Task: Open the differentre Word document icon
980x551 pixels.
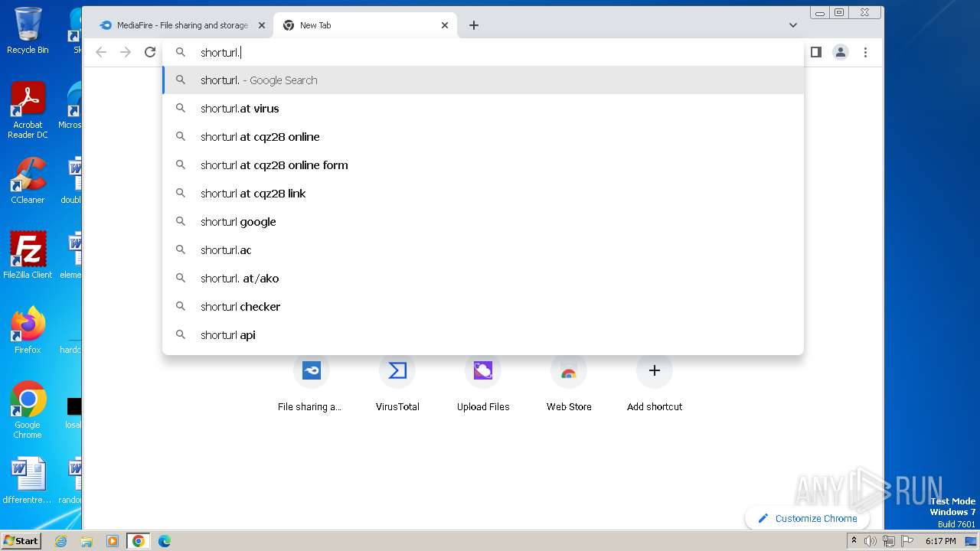Action: [28, 481]
